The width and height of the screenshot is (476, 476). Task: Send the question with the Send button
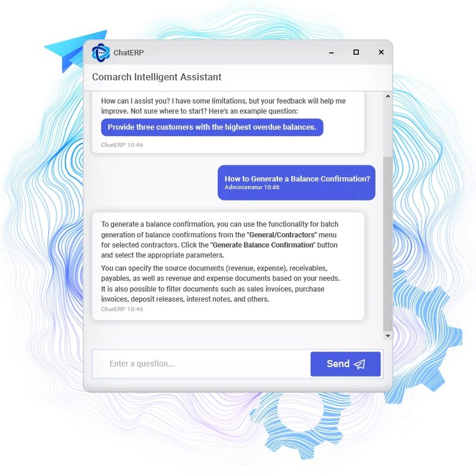click(x=346, y=364)
